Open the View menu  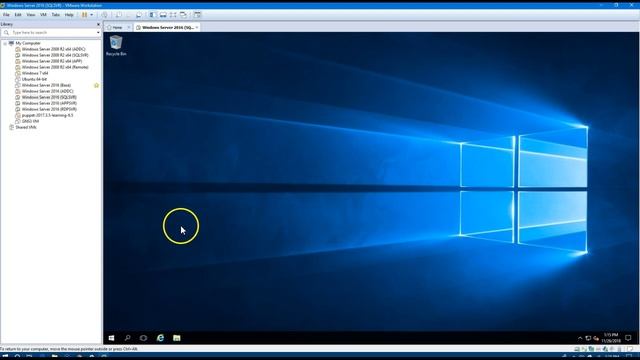click(x=31, y=15)
